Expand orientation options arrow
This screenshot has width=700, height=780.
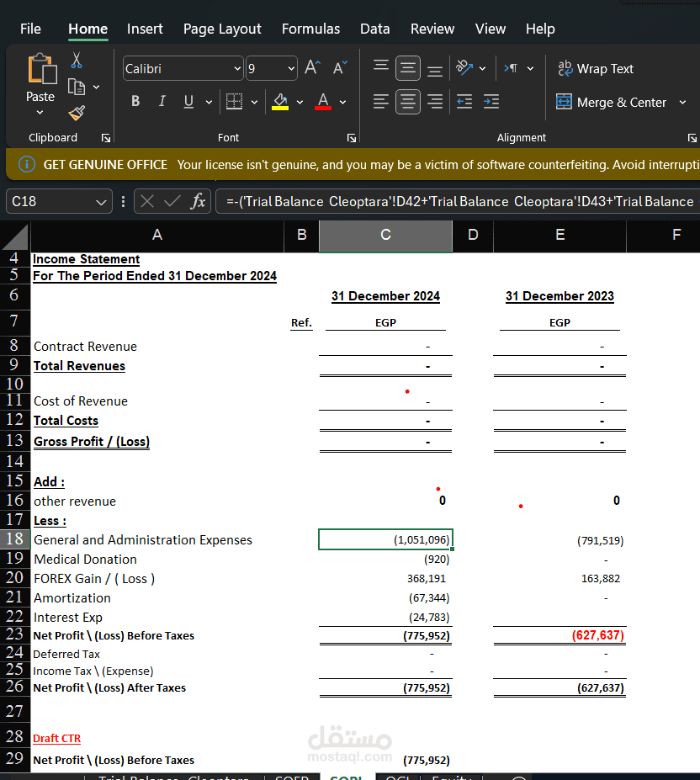482,68
